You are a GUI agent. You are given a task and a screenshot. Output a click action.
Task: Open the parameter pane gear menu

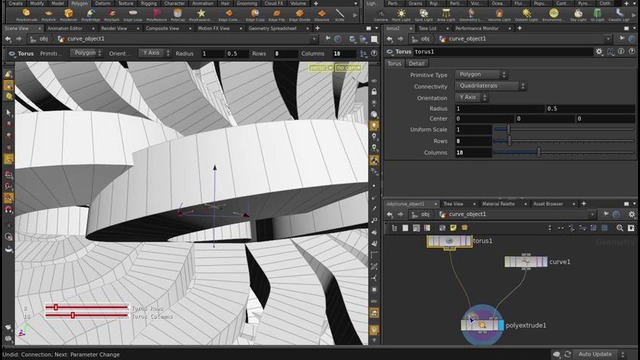599,52
